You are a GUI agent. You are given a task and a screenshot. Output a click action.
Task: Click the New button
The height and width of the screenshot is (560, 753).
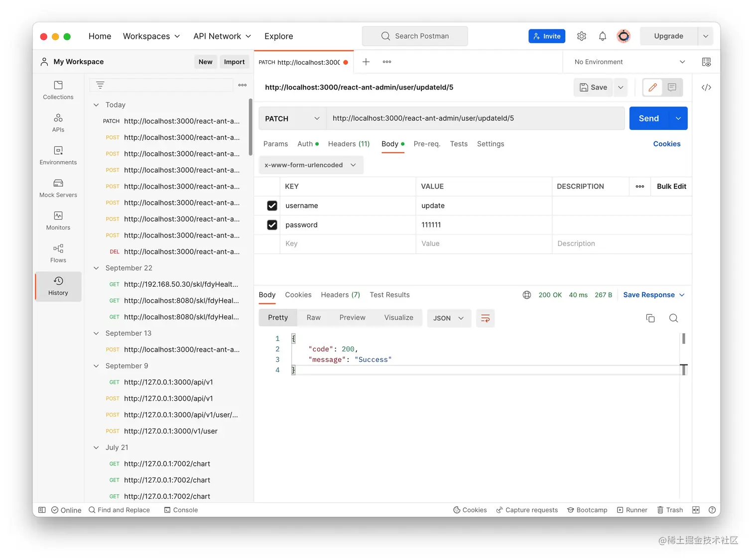point(205,62)
